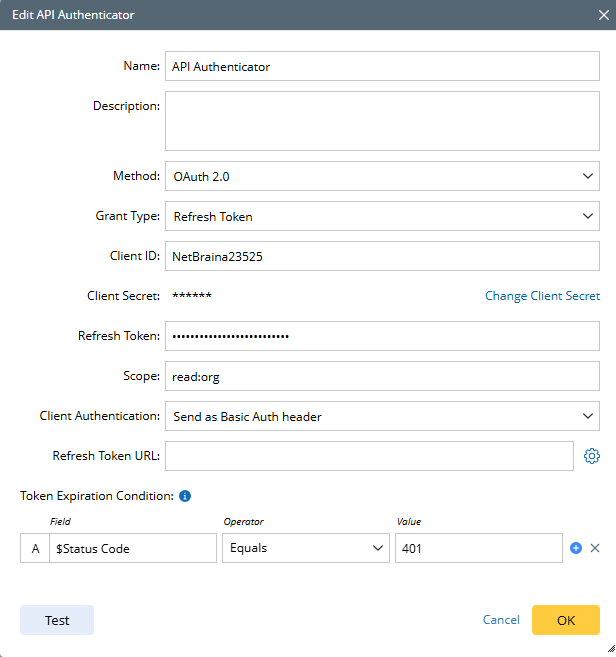Open the Operator Equals dropdown
The width and height of the screenshot is (616, 657).
coord(305,548)
